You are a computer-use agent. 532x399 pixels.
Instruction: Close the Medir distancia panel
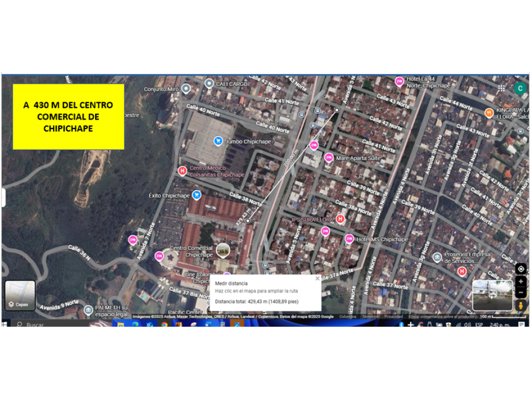click(317, 279)
